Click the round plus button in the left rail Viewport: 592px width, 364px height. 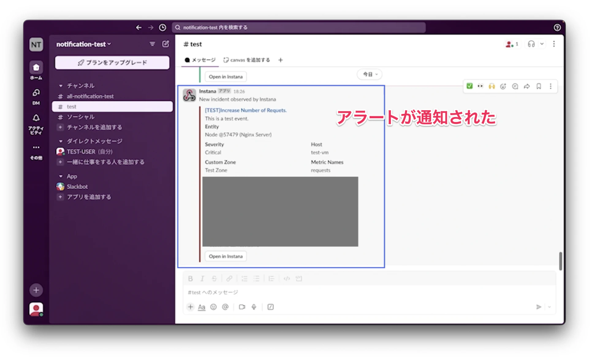(x=36, y=290)
